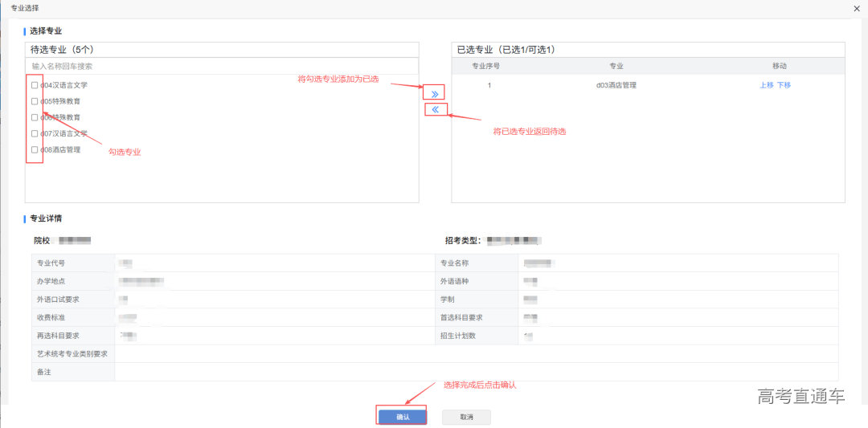Check the d04汉语言文学 checkbox

[x=34, y=85]
